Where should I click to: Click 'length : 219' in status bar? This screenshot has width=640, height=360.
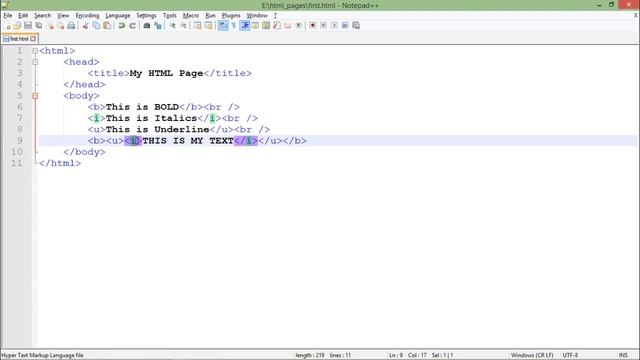[310, 355]
